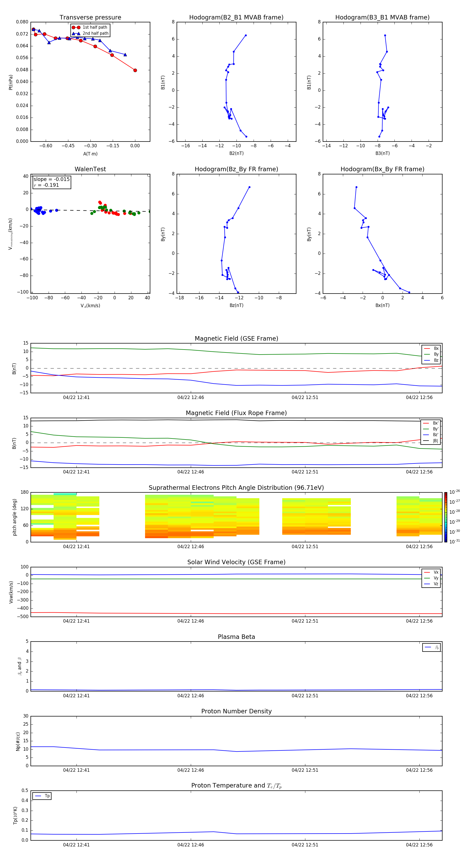Screen dimensions: 473x868
Task: Click the Suprathermal Electrons Pitch Angle Distribution title
Action: tap(236, 488)
